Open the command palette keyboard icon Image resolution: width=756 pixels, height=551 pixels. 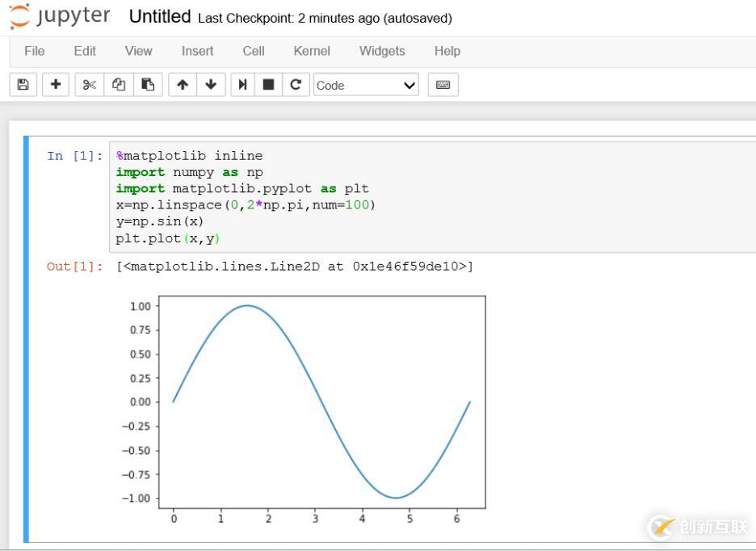443,85
